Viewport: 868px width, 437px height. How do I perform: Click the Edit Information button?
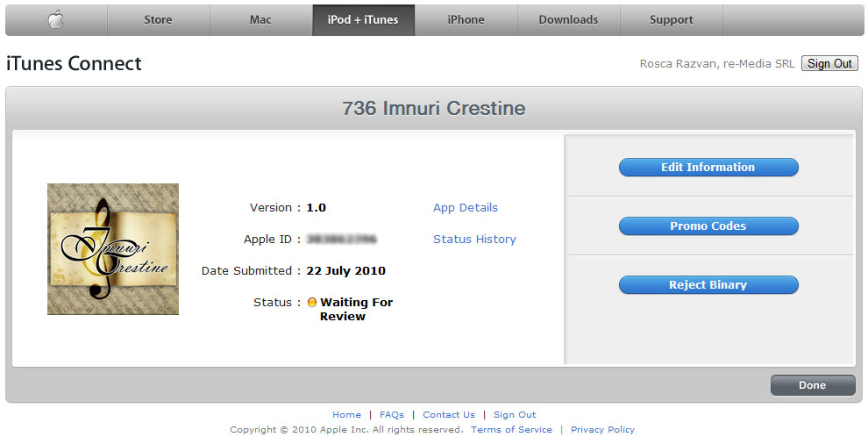708,168
